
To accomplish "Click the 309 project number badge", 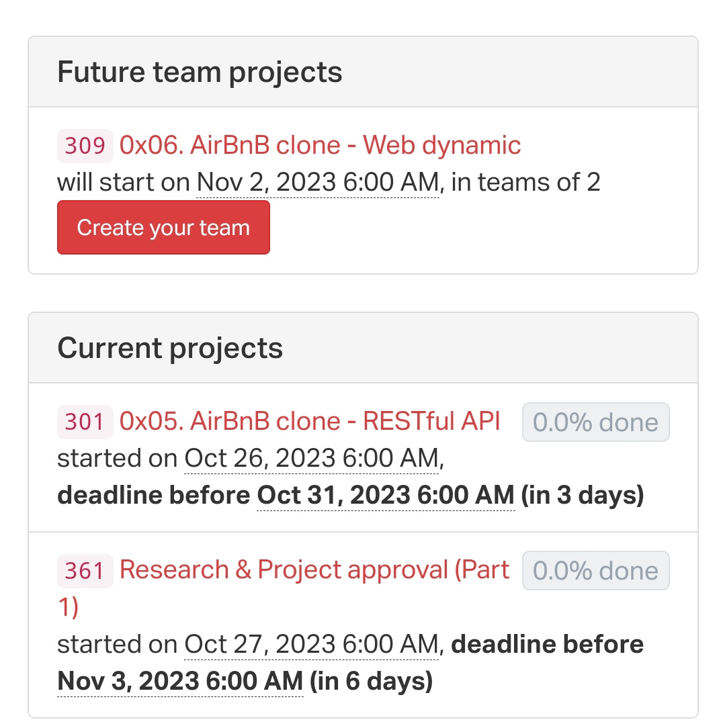I will [x=85, y=146].
